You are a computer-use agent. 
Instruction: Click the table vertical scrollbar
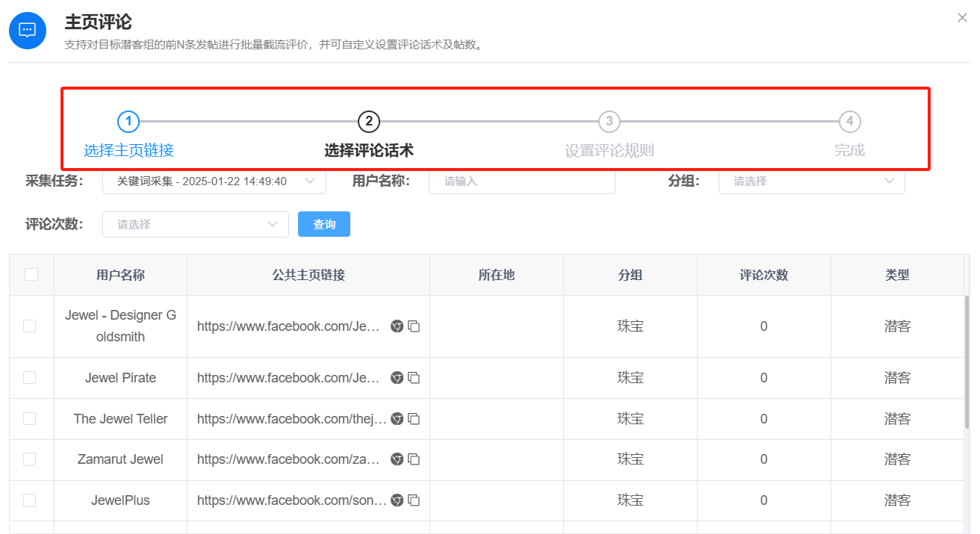[967, 362]
